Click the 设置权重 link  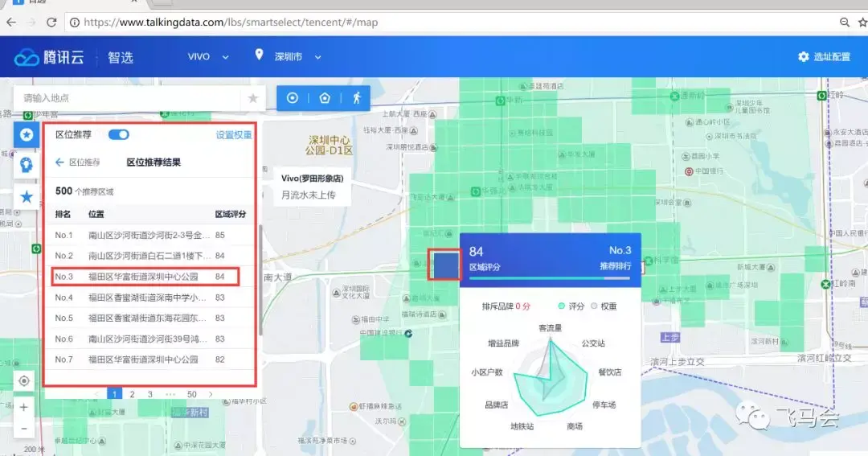click(x=234, y=134)
